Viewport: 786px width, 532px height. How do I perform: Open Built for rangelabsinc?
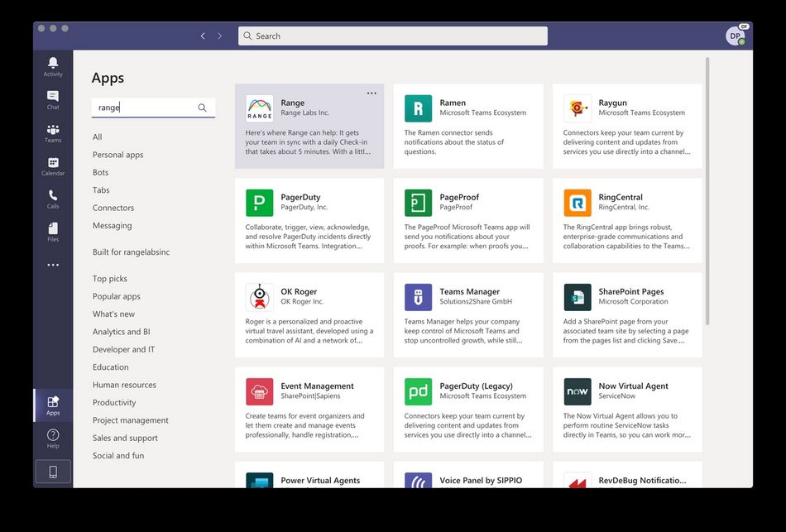coord(131,252)
